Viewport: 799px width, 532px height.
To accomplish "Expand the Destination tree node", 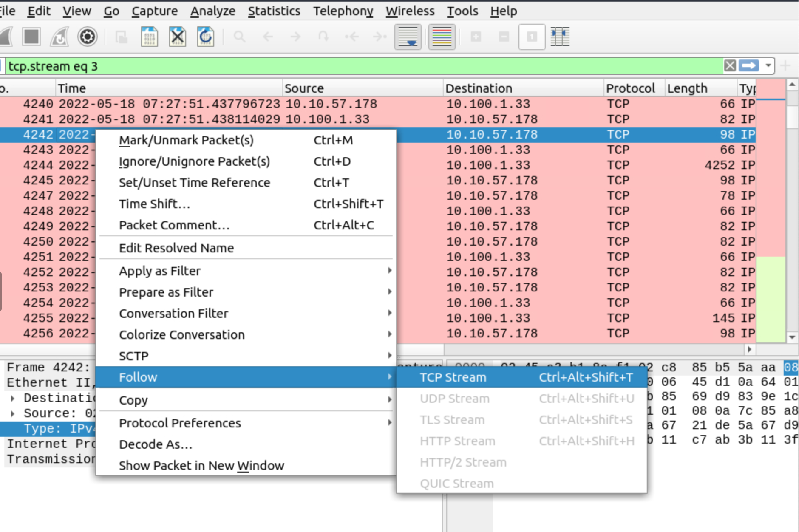I will click(13, 398).
